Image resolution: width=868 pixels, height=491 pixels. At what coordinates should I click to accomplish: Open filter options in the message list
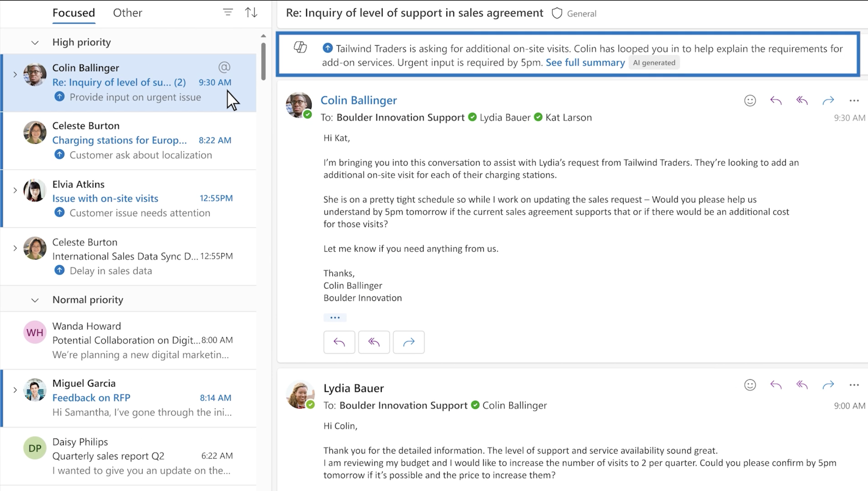click(228, 12)
